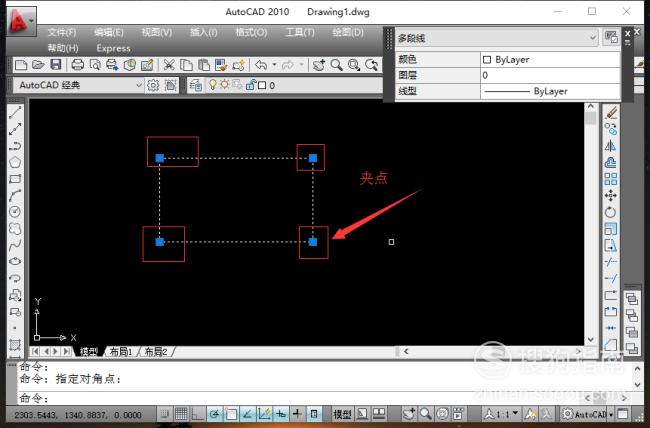650x428 pixels.
Task: Open status bar workspace switching dropdown arrow
Action: pyautogui.click(x=611, y=414)
